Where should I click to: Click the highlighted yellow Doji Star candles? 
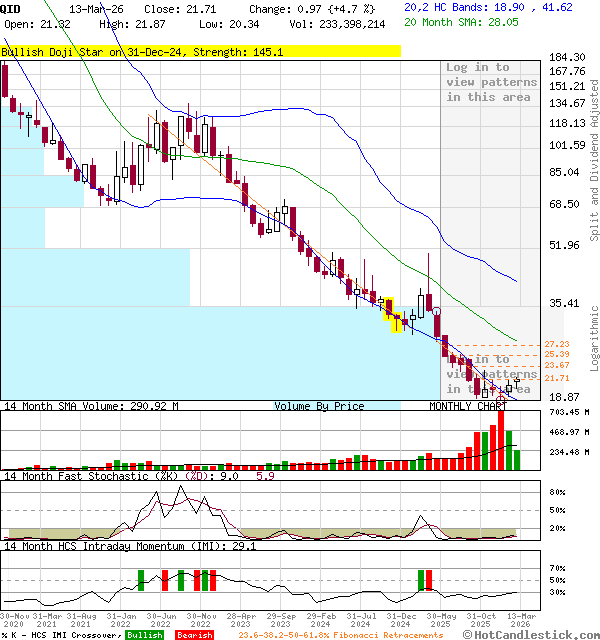tap(395, 314)
